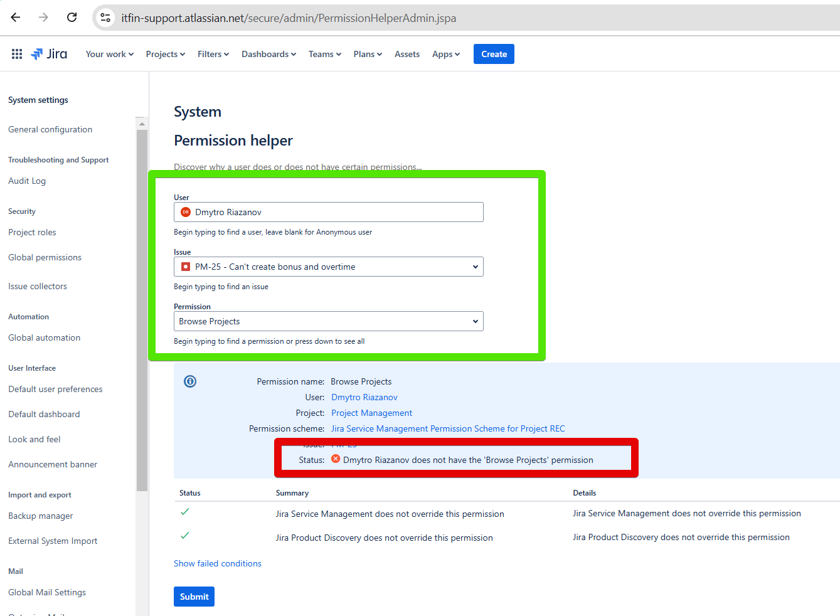Open Global Mail Settings in sidebar
The width and height of the screenshot is (840, 616).
(47, 592)
